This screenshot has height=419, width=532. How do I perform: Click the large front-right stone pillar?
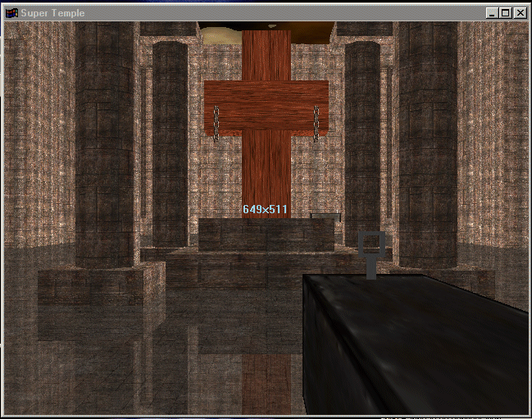click(427, 143)
